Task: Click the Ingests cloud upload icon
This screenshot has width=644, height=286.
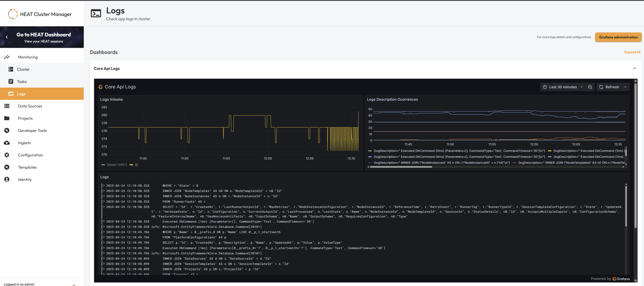Action: click(7, 143)
